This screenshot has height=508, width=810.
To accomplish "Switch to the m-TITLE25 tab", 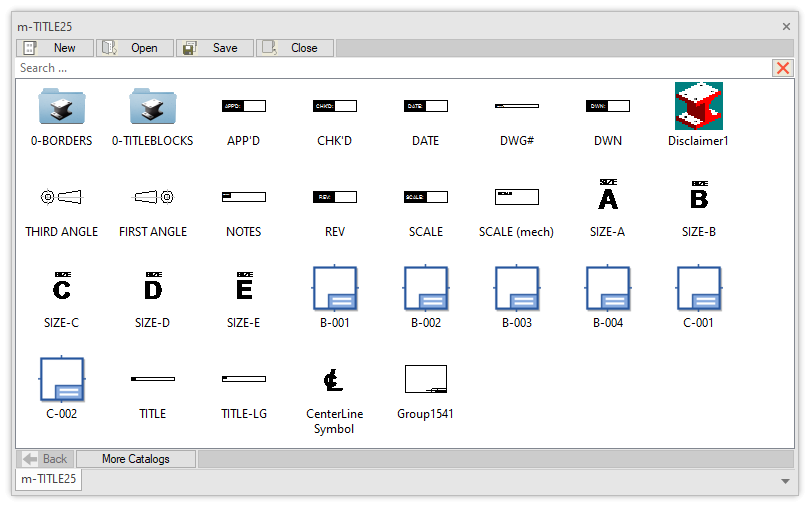I will point(49,480).
